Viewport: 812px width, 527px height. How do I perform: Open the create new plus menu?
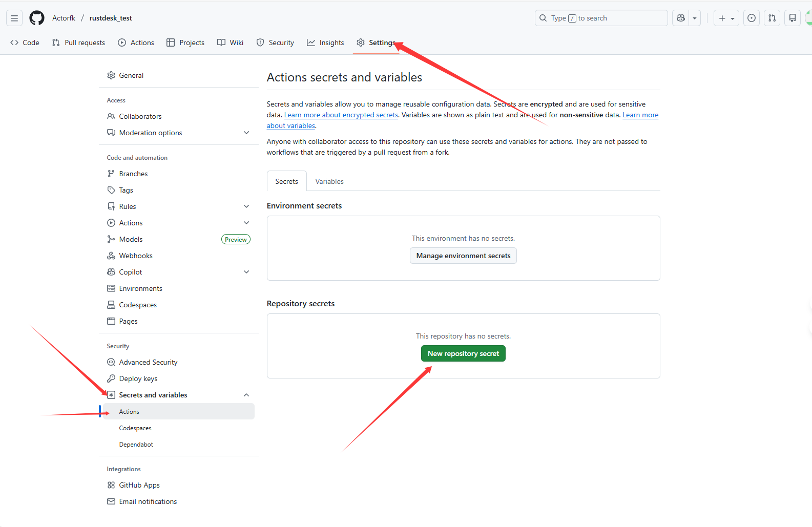tap(726, 18)
